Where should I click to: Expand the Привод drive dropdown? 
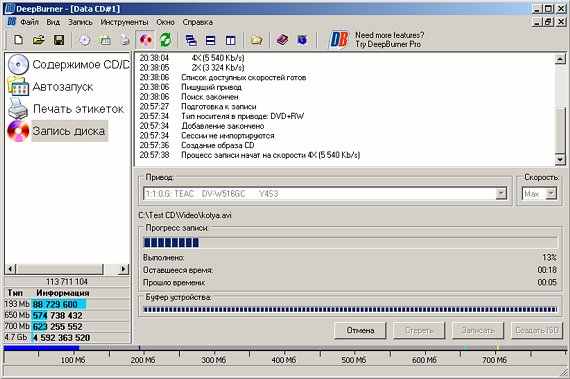tap(501, 194)
